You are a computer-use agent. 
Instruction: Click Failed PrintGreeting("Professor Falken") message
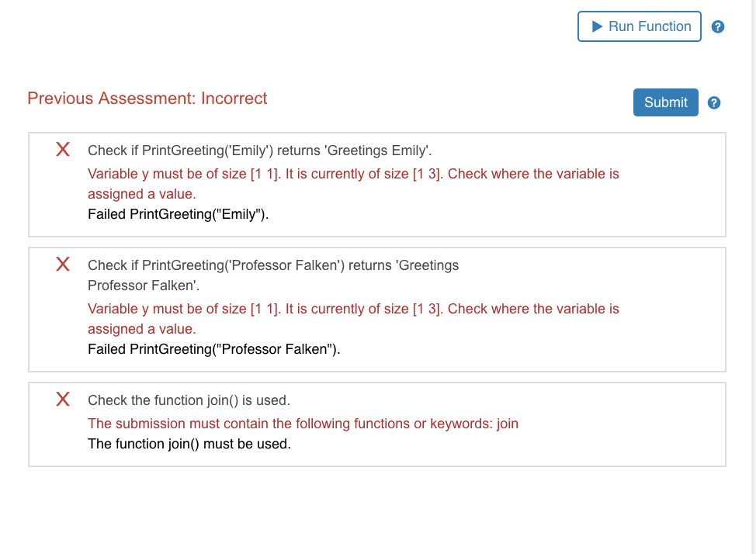pos(213,349)
